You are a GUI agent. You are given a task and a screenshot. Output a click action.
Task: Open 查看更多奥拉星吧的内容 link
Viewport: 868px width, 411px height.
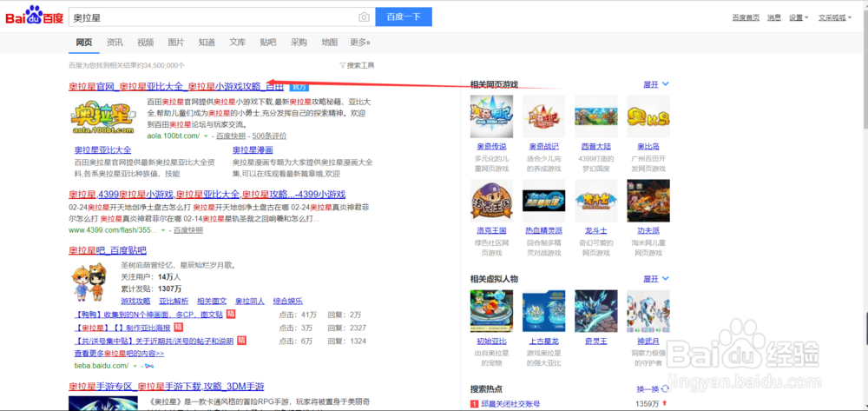point(119,353)
